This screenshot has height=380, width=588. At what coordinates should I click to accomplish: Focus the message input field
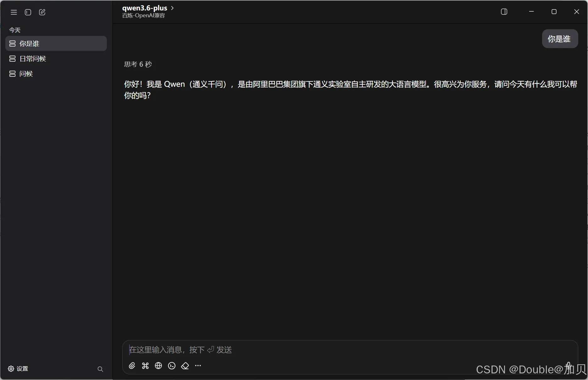click(x=350, y=350)
